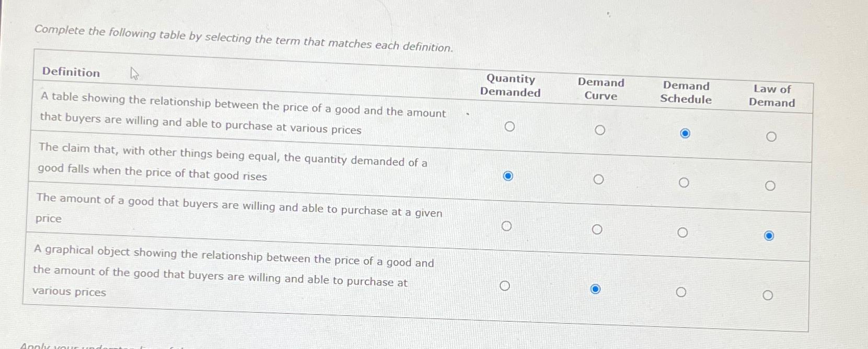Click the Quantity Demanded column header

tap(511, 86)
